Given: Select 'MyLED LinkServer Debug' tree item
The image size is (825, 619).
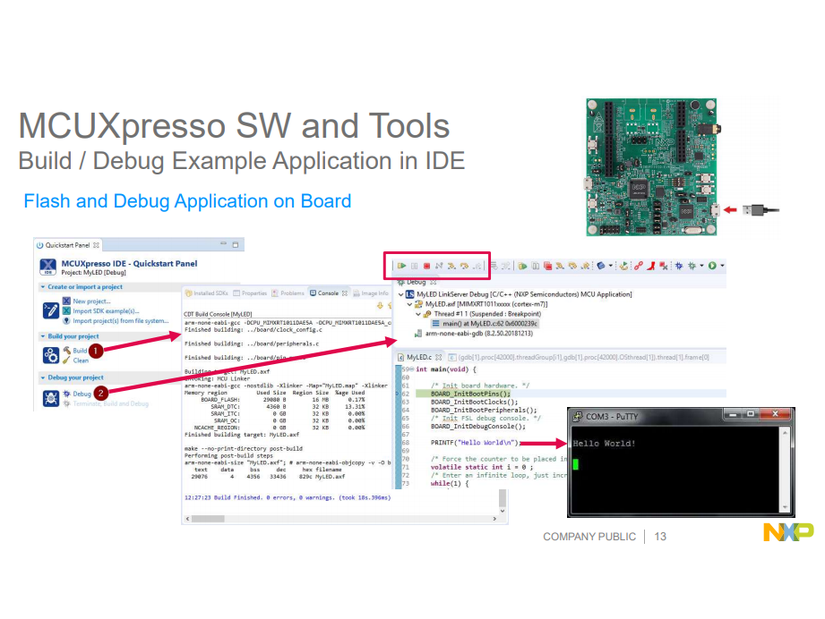Looking at the screenshot, I should click(x=518, y=294).
